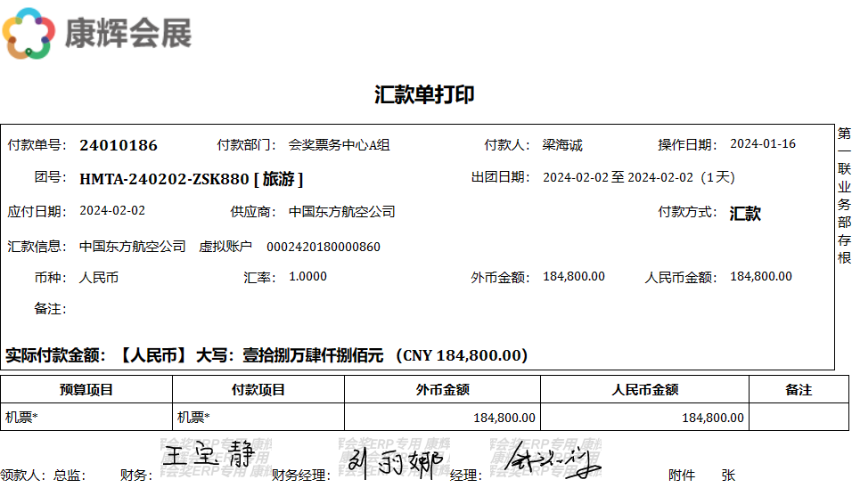Click the exchange rate value 1.0000
852x504 pixels.
[x=307, y=277]
